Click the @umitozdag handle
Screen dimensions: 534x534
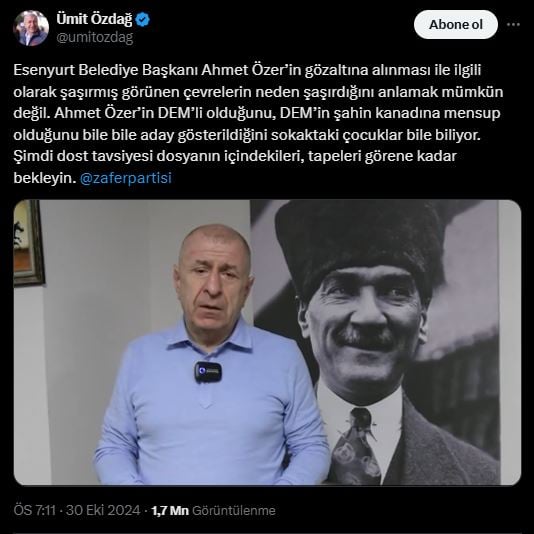[x=95, y=37]
